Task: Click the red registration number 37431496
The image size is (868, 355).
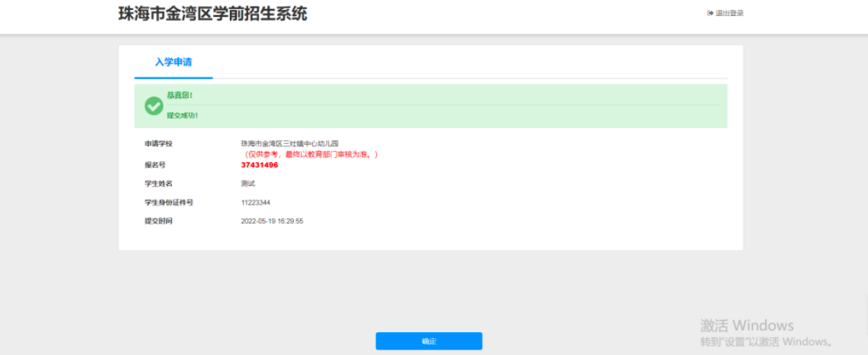Action: coord(260,165)
